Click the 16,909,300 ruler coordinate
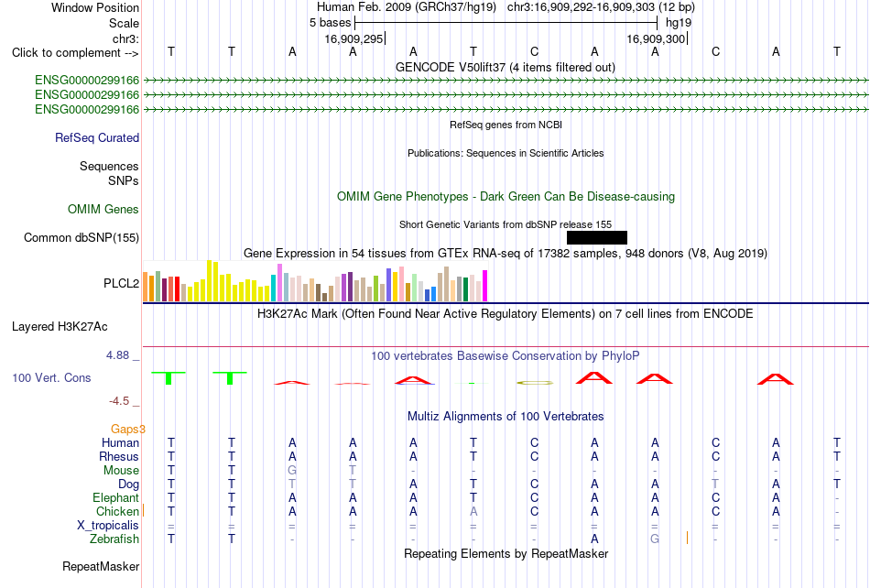This screenshot has width=870, height=588. pos(657,38)
